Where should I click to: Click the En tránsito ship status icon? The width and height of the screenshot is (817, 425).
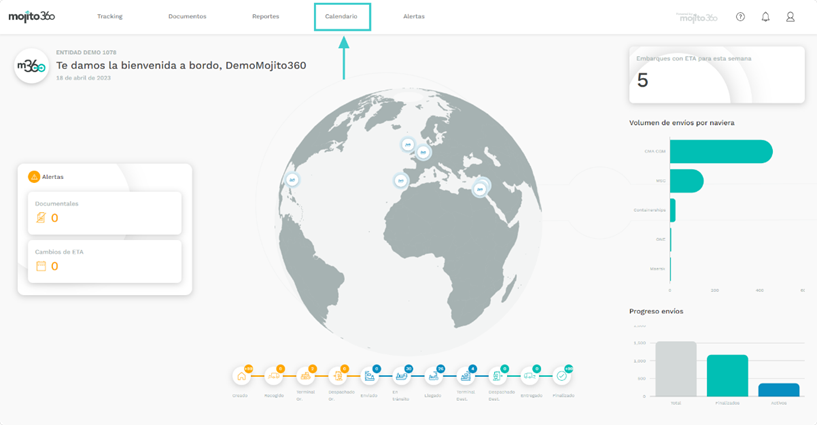(x=402, y=376)
